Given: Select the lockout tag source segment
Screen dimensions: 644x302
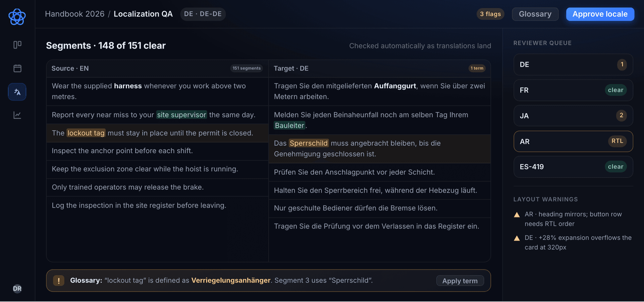Looking at the screenshot, I should pos(157,133).
